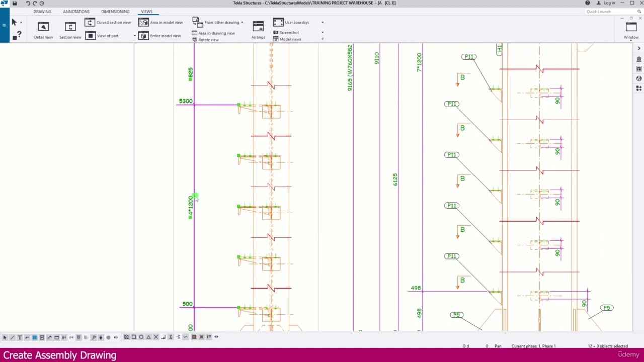Click the Screenshot camera icon

point(275,33)
